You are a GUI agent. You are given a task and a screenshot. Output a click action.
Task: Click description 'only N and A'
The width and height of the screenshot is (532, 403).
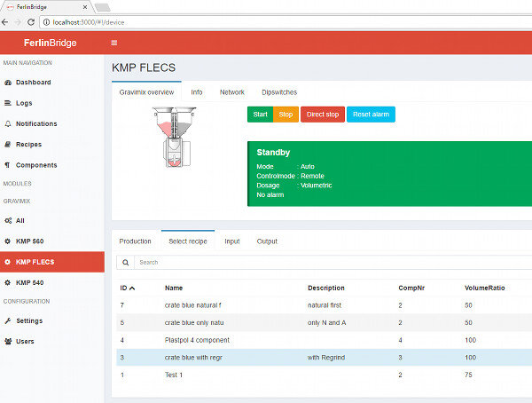click(326, 323)
